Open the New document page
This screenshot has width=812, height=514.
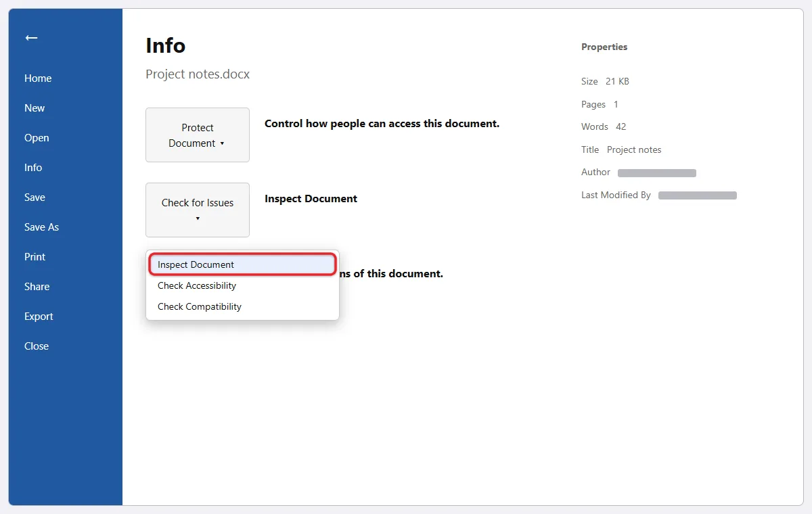pos(35,108)
